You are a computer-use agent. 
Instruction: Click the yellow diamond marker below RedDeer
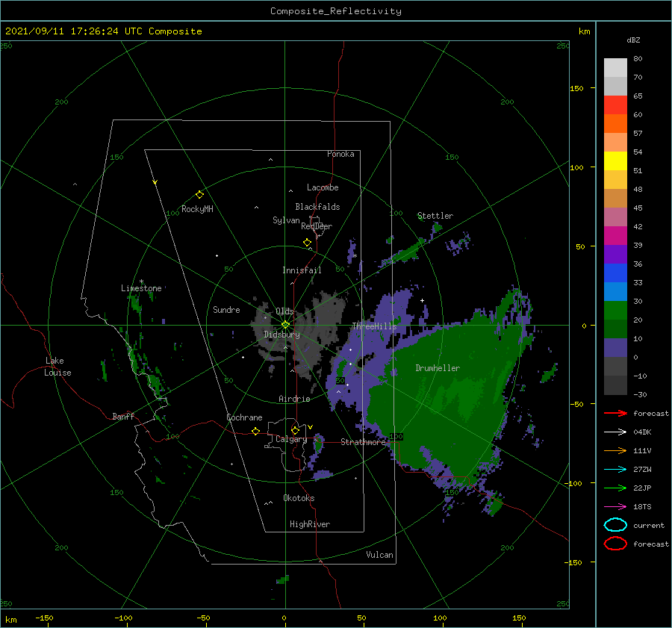308,243
